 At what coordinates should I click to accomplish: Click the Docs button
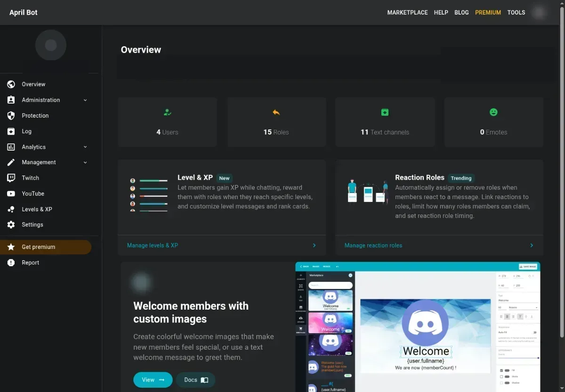click(196, 380)
